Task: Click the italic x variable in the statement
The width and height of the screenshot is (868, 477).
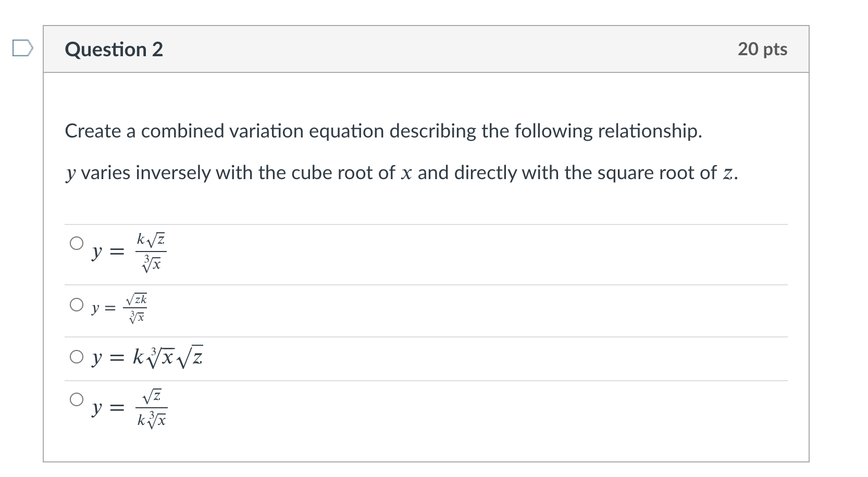Action: [406, 173]
